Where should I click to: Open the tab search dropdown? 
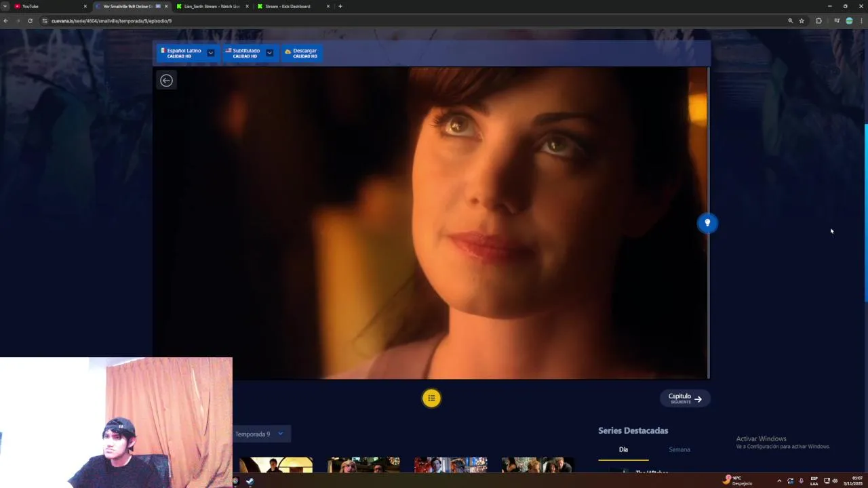5,6
